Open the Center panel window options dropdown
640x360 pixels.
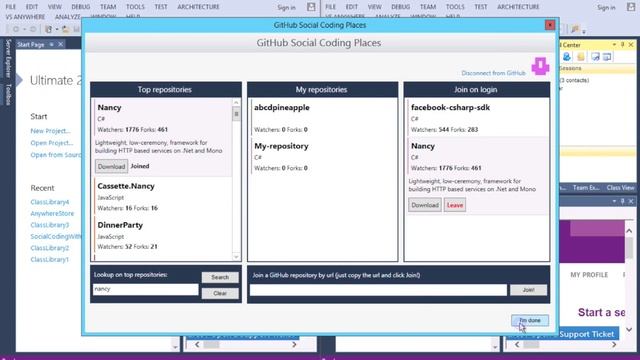[x=614, y=44]
